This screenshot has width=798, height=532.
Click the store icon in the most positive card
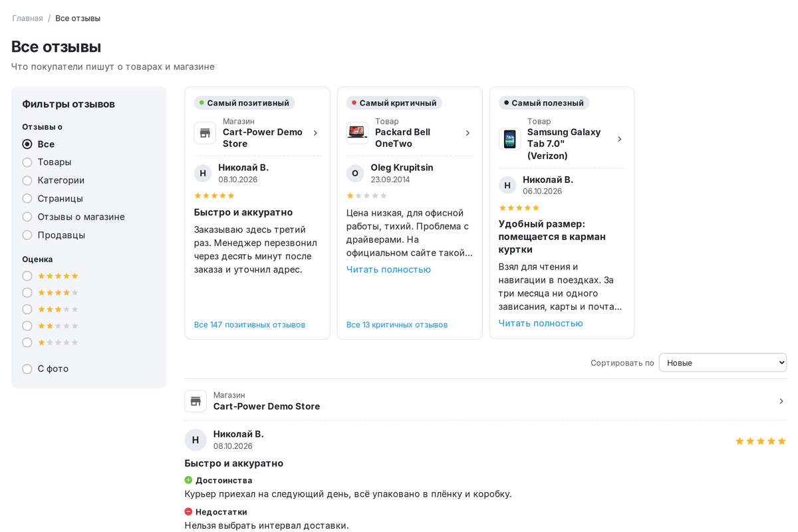pos(205,133)
